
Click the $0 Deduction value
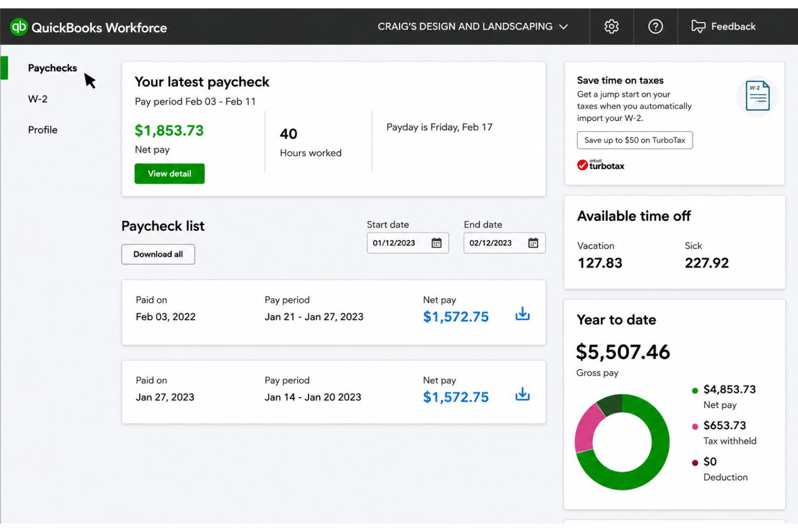[710, 462]
